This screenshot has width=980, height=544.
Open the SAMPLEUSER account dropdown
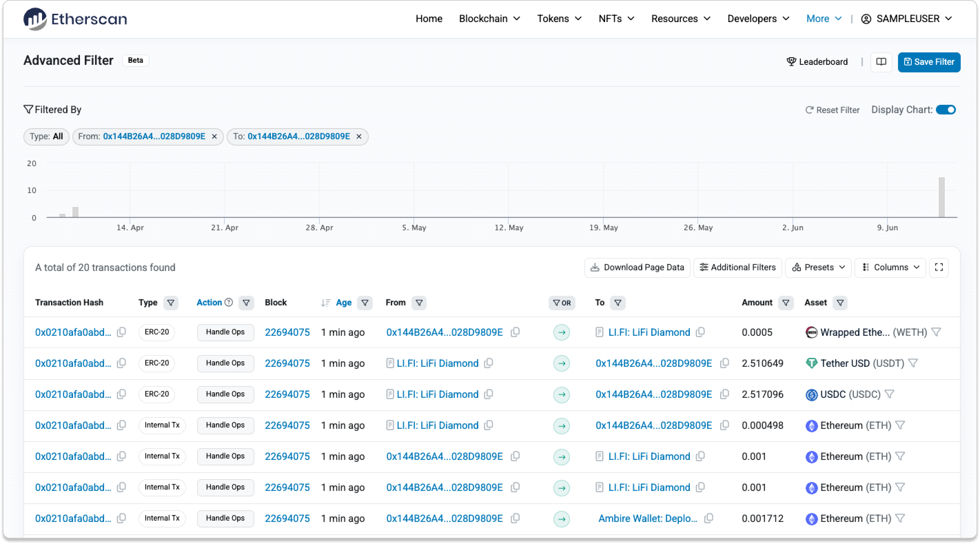tap(907, 19)
